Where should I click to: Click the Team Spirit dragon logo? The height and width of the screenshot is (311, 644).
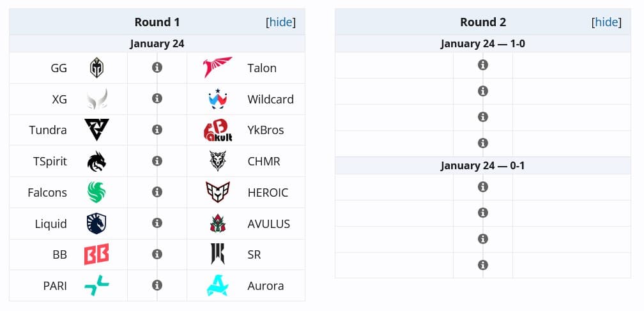coord(96,161)
